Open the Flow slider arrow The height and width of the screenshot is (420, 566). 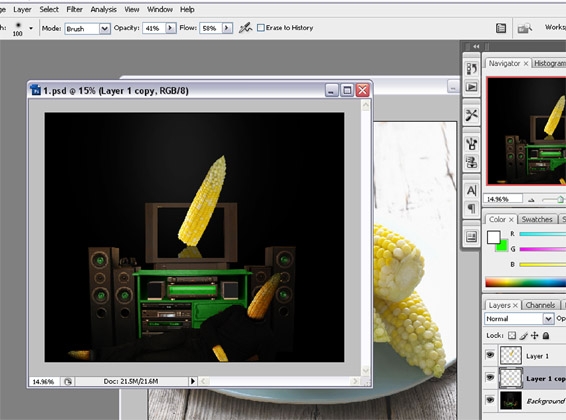[227, 28]
